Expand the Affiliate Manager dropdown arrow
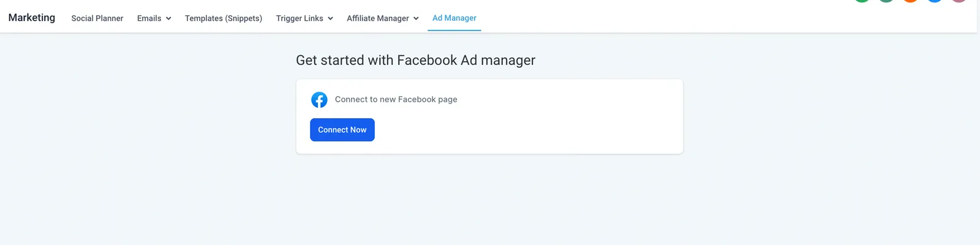 click(416, 18)
